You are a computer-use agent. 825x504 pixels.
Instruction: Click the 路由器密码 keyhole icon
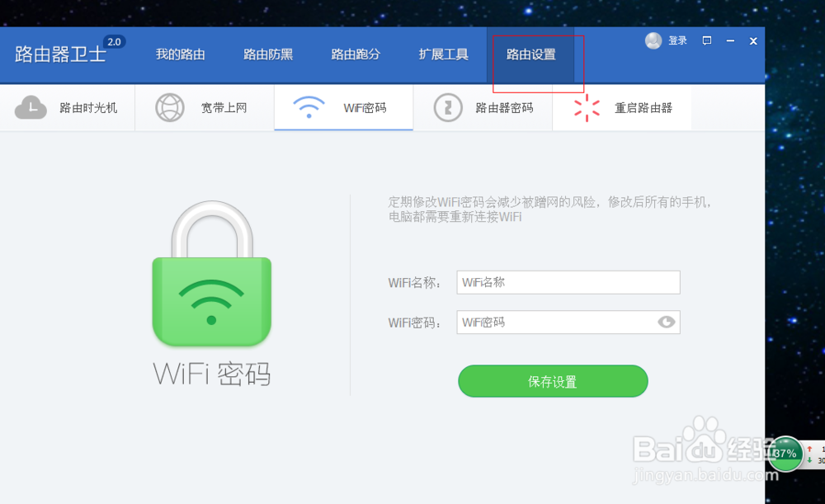coord(448,107)
